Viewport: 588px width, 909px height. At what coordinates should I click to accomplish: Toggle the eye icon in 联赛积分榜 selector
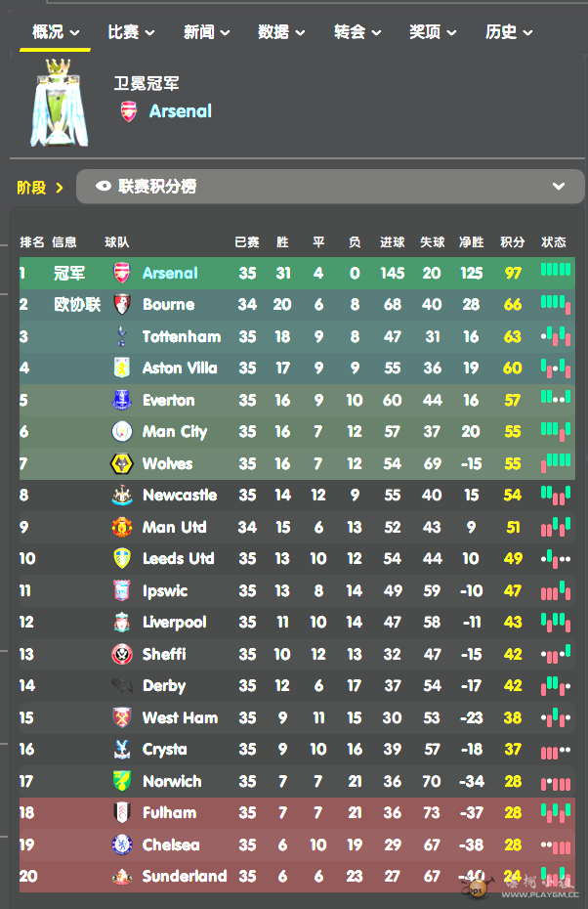pyautogui.click(x=104, y=186)
